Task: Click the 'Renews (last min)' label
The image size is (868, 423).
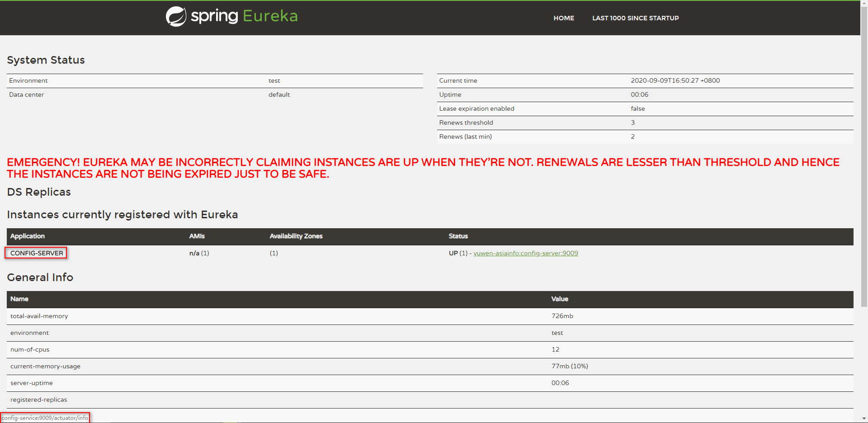Action: tap(465, 136)
